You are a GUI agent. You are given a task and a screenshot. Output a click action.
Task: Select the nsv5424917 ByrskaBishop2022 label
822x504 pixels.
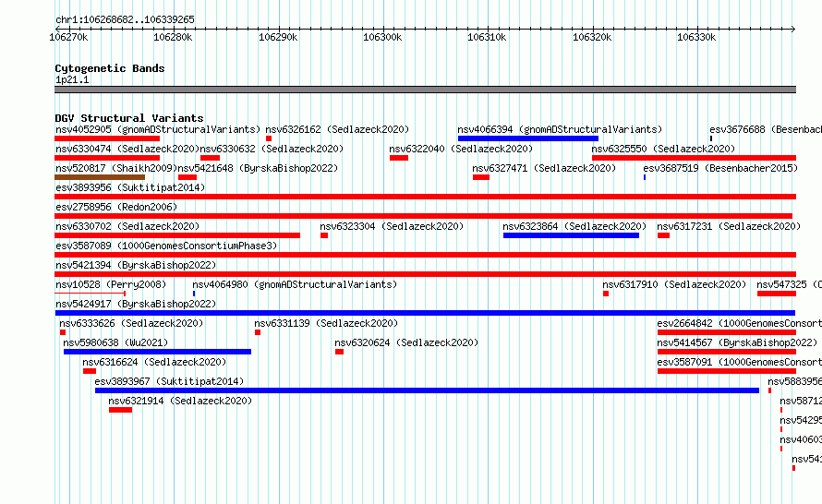click(136, 304)
